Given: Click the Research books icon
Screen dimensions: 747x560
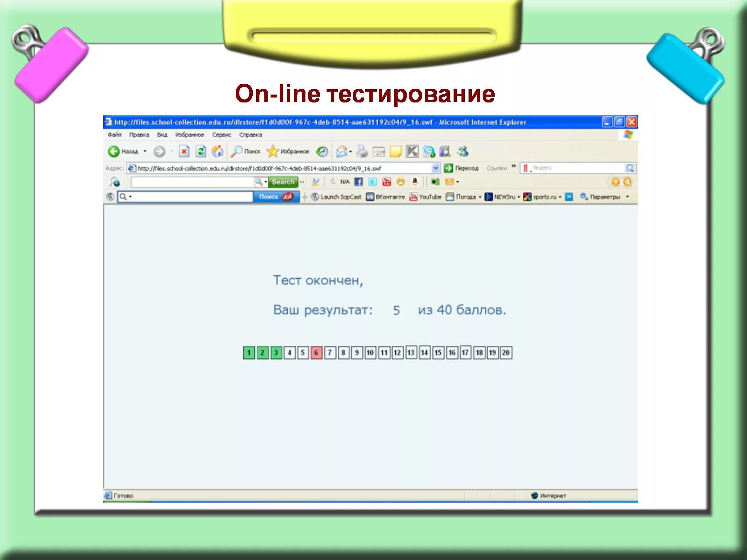Looking at the screenshot, I should [445, 151].
